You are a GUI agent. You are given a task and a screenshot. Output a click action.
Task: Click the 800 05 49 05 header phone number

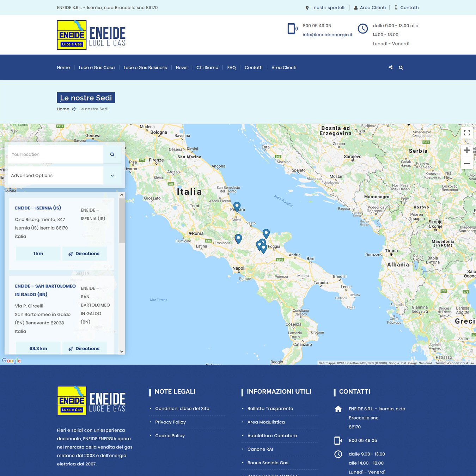pos(317,26)
